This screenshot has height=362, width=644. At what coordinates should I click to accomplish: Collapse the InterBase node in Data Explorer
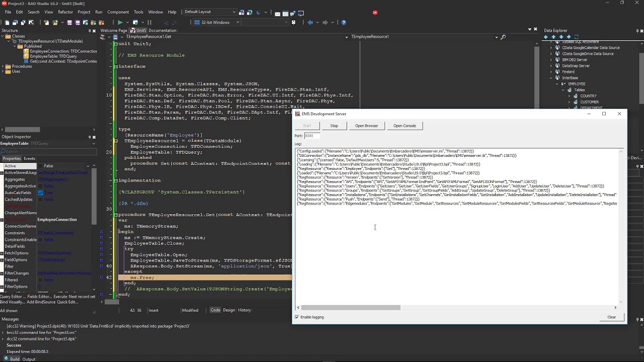pos(551,78)
